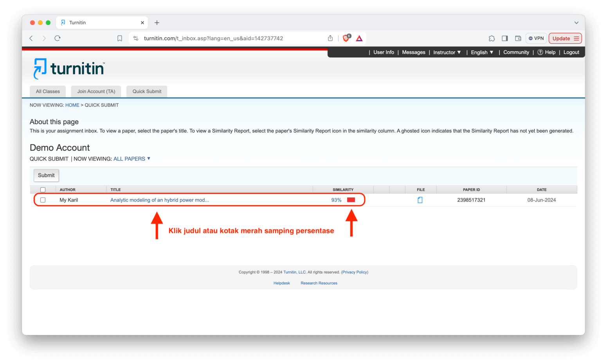Viewport: 607px width, 364px height.
Task: Click the Submit button
Action: click(46, 175)
